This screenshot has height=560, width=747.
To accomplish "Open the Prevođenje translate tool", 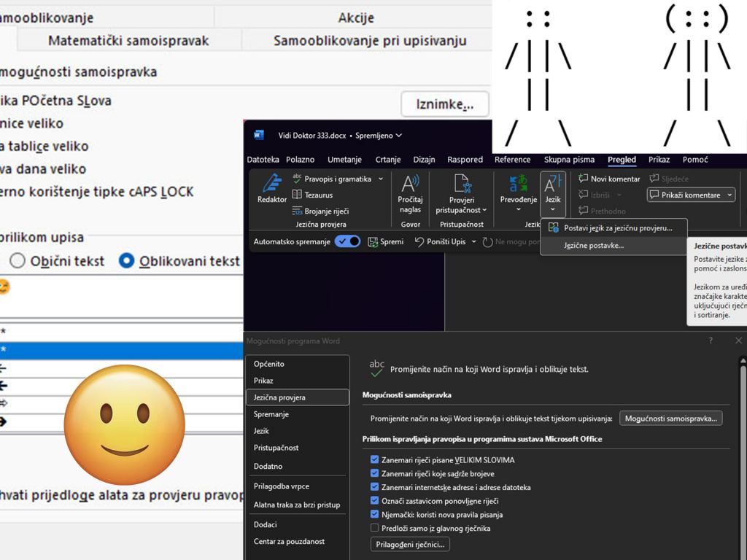I will [x=519, y=192].
